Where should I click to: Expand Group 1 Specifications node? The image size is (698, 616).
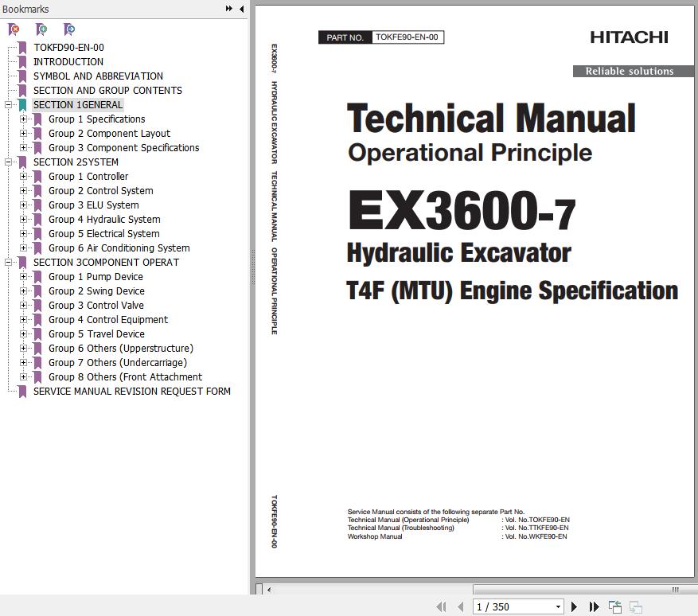coord(23,119)
